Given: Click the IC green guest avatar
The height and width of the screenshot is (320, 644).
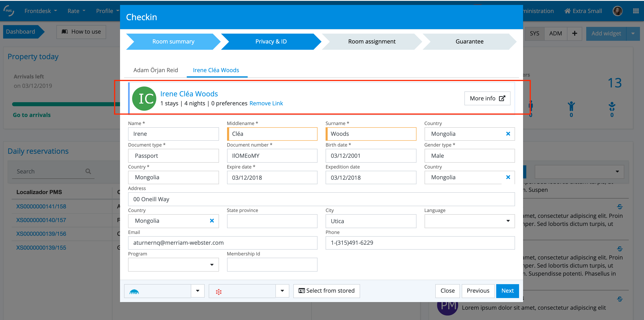Looking at the screenshot, I should click(144, 99).
